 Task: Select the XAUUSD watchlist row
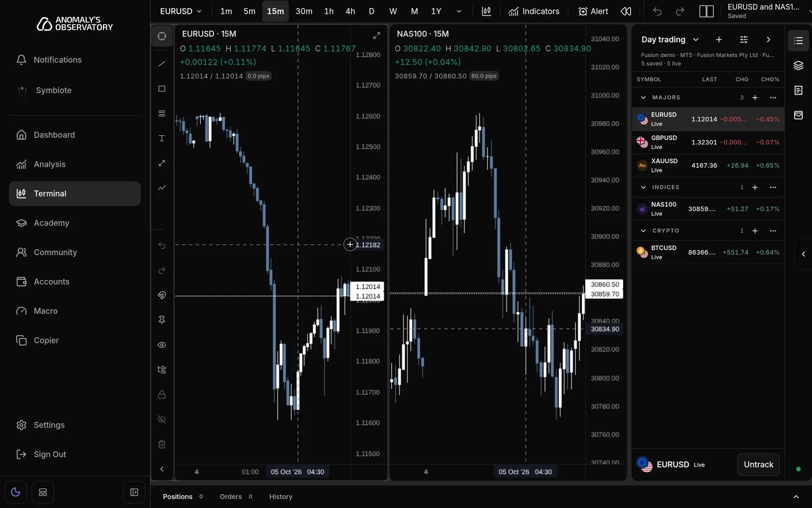tap(708, 166)
